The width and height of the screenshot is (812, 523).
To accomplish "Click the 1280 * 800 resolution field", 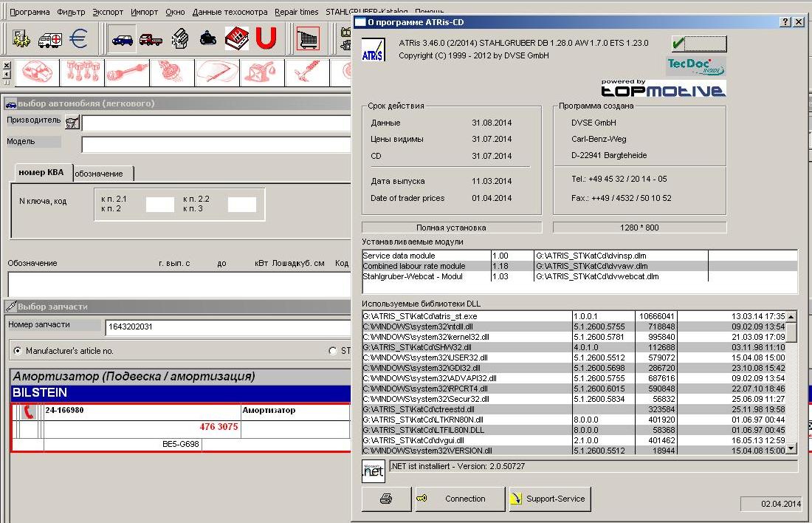I will click(x=639, y=228).
